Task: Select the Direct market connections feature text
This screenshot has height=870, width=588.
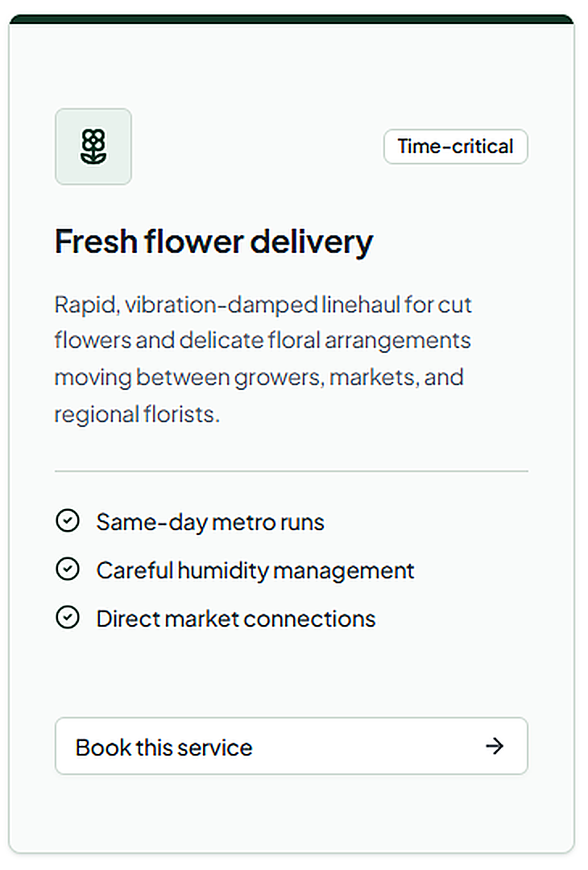Action: [236, 619]
